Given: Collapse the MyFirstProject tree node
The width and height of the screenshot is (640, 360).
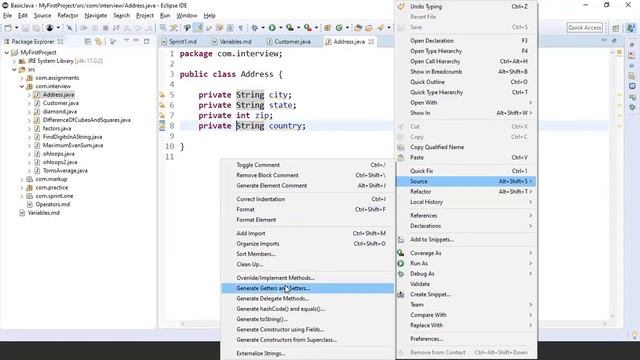Looking at the screenshot, I should click(7, 53).
